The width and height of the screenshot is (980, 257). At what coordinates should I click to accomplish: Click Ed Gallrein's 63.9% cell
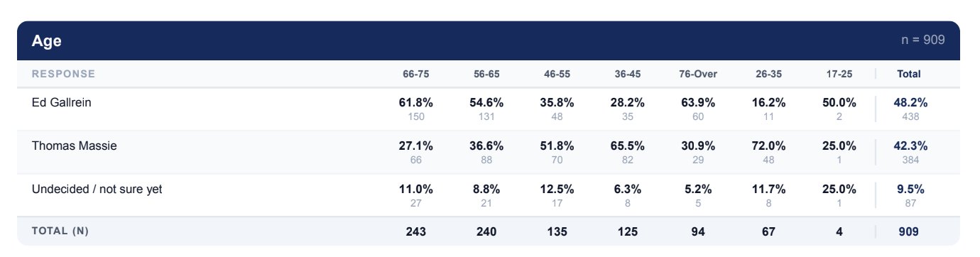[698, 102]
